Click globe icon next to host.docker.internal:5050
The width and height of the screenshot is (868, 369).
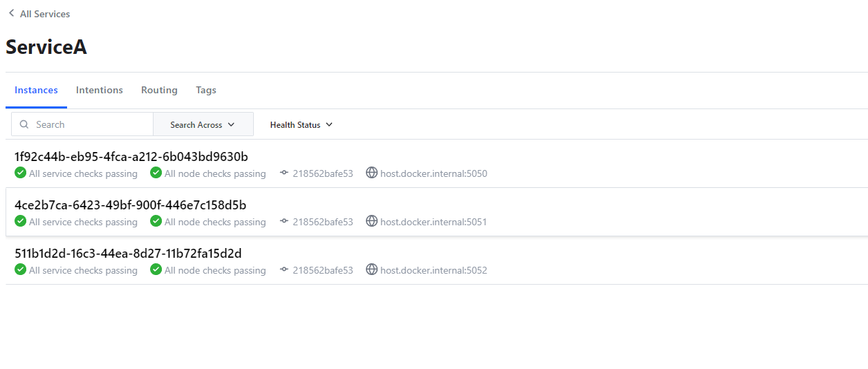(x=371, y=173)
